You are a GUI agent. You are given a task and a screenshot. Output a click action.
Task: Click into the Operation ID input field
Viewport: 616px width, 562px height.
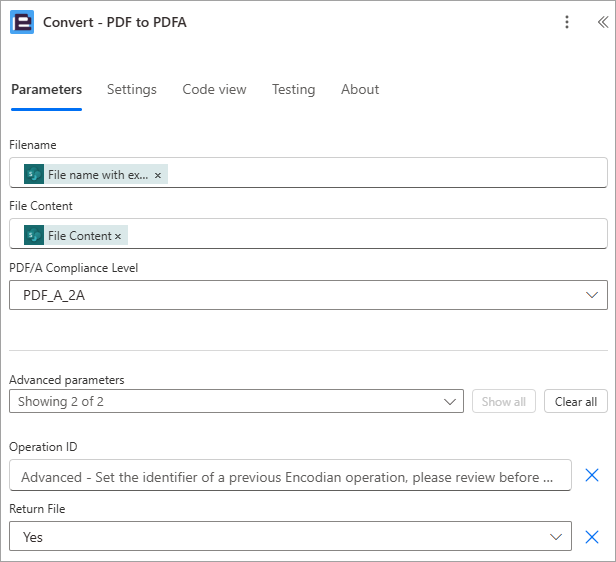pos(290,475)
